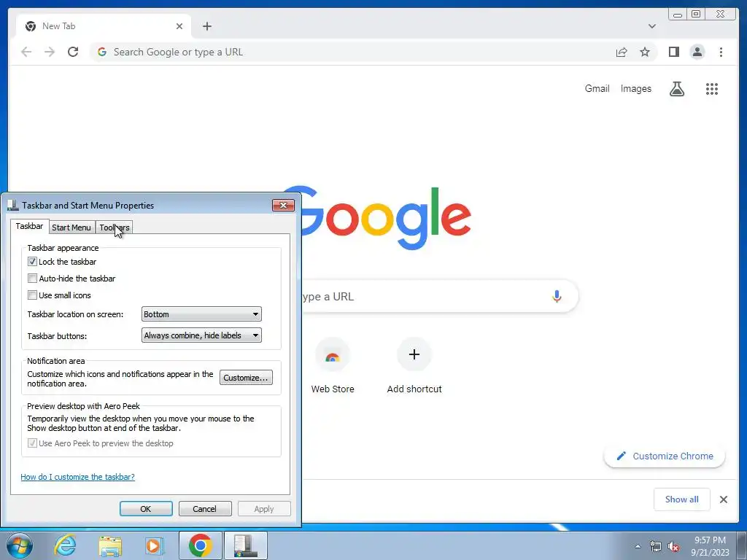The image size is (747, 560).
Task: Open a new tab with the plus button
Action: click(x=206, y=26)
